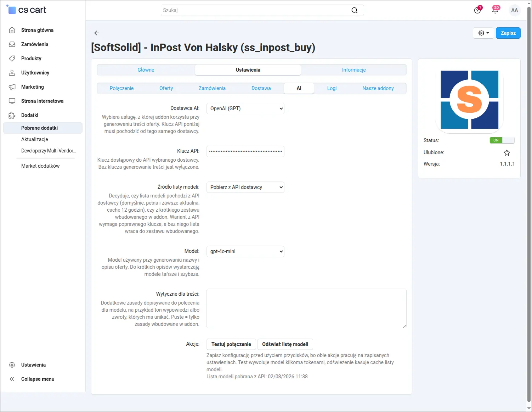Open the gear settings dropdown near Zapisz
Screen dimensions: 532x412
tap(483, 33)
